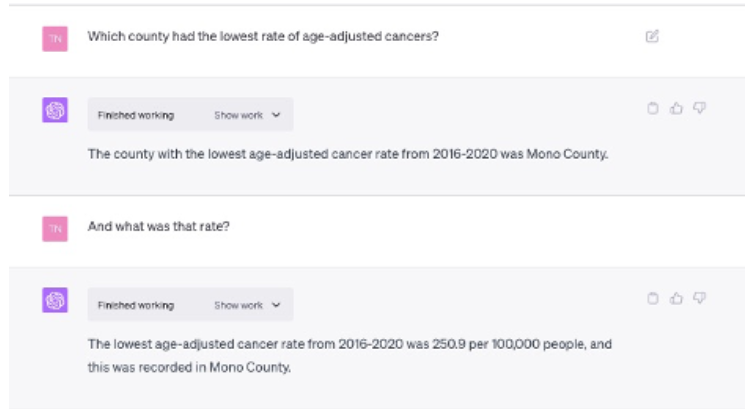
Task: Dislike the response stating the 250.9 rate
Action: [x=699, y=298]
